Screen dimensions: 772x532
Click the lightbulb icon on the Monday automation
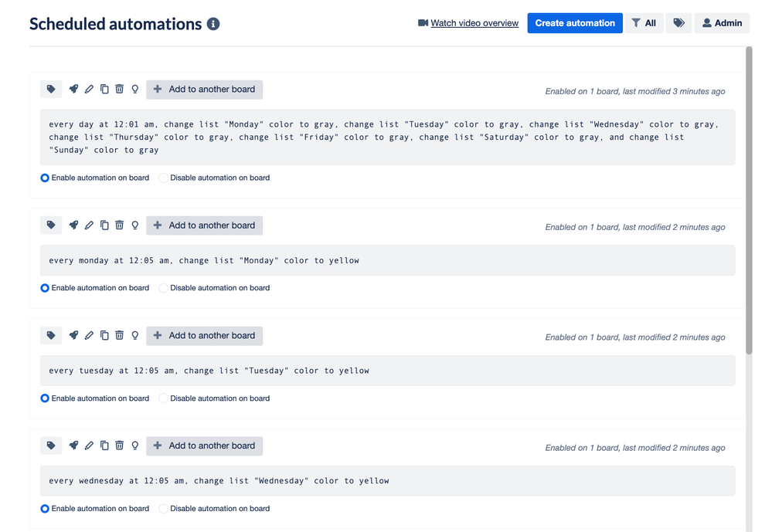tap(134, 225)
